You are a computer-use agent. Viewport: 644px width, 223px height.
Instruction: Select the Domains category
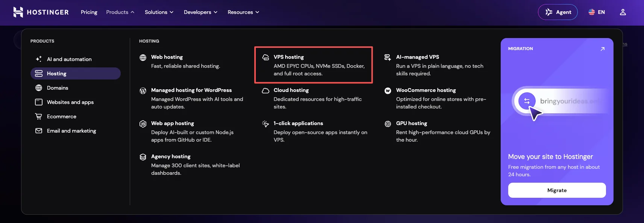(76, 88)
